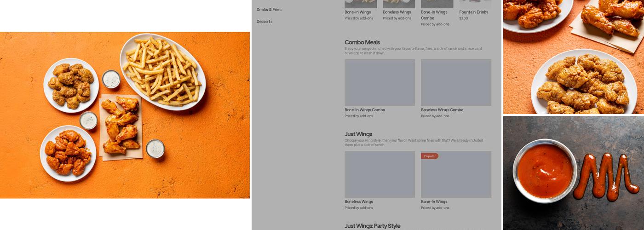Select Boneless Wings card image under Just Wings
This screenshot has width=644, height=230.
tap(379, 174)
